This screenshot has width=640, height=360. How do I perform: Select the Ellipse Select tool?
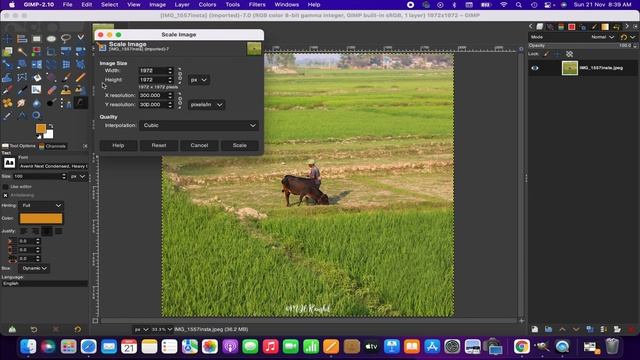pos(51,39)
